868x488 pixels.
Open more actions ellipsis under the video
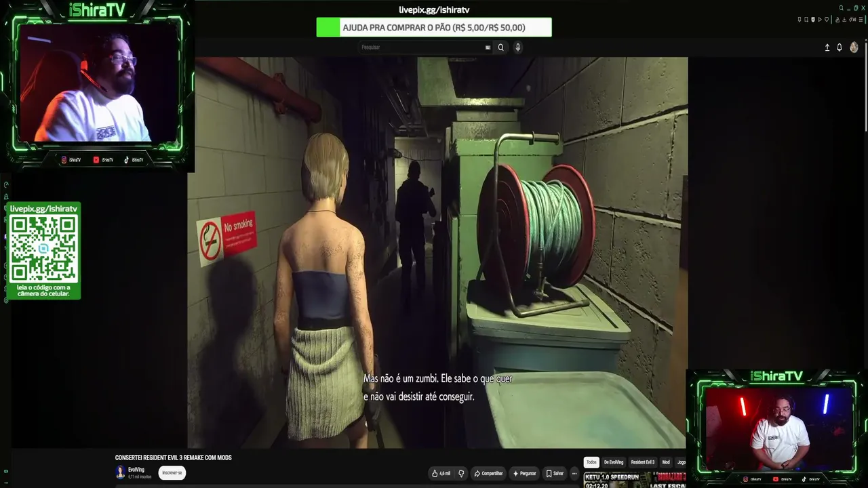click(x=574, y=474)
